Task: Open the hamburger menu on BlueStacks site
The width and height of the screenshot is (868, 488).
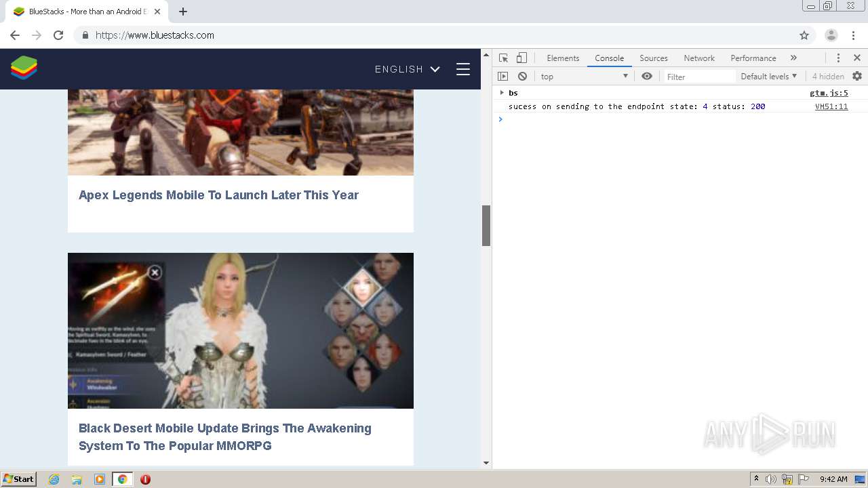Action: (463, 69)
